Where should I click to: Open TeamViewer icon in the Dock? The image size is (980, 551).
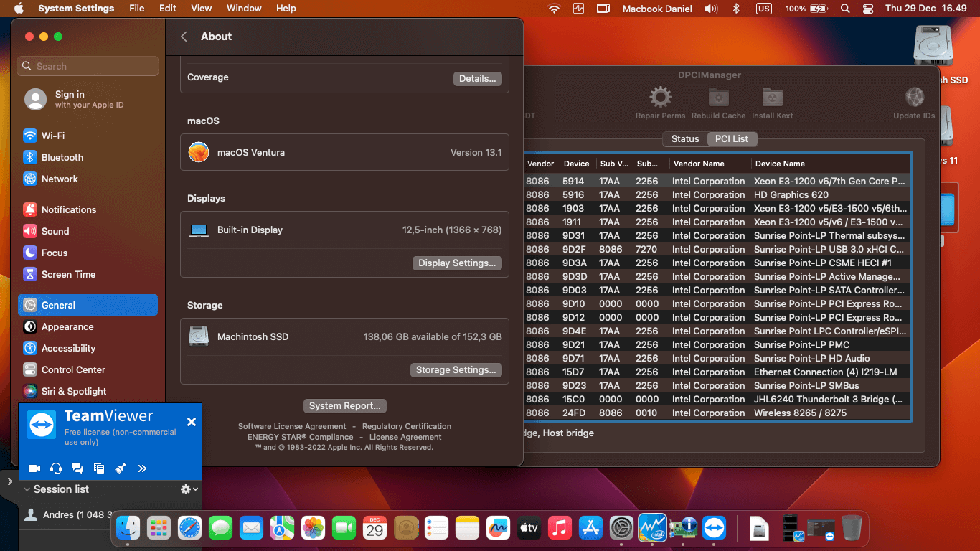pyautogui.click(x=714, y=529)
